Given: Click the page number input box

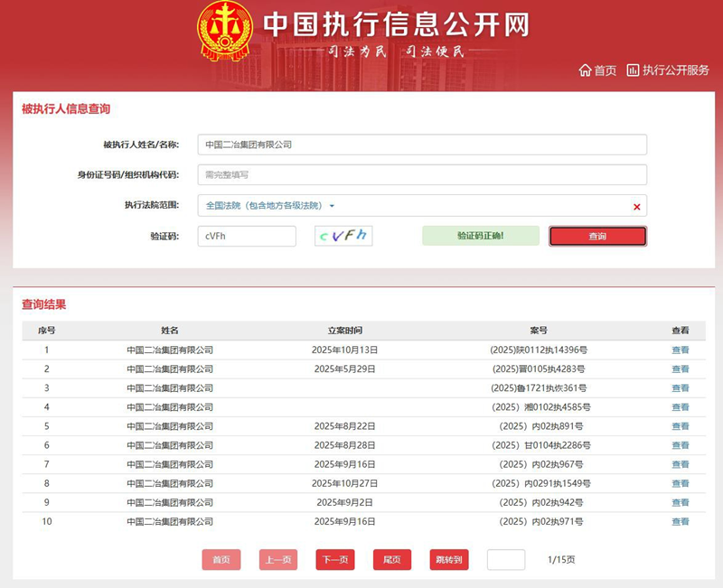Looking at the screenshot, I should pyautogui.click(x=505, y=560).
